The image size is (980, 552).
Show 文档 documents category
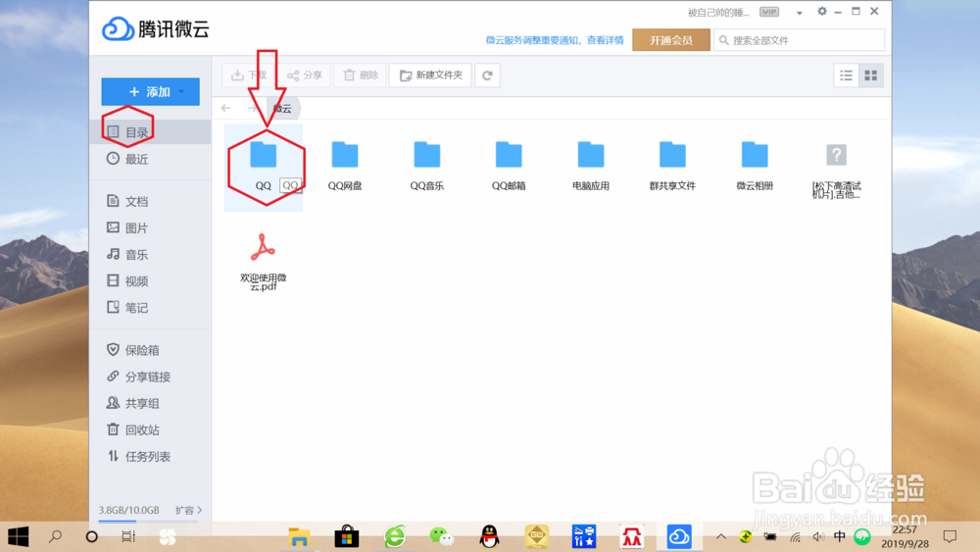click(x=150, y=201)
